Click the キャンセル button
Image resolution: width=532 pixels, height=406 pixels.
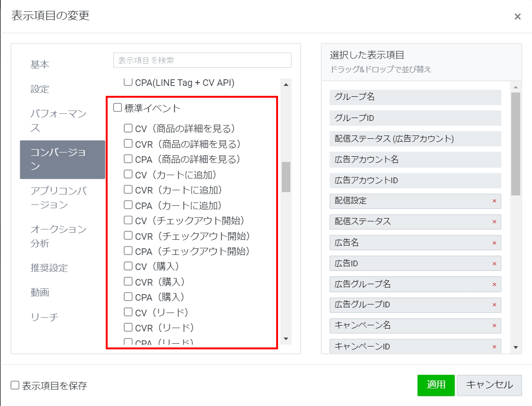(x=489, y=385)
